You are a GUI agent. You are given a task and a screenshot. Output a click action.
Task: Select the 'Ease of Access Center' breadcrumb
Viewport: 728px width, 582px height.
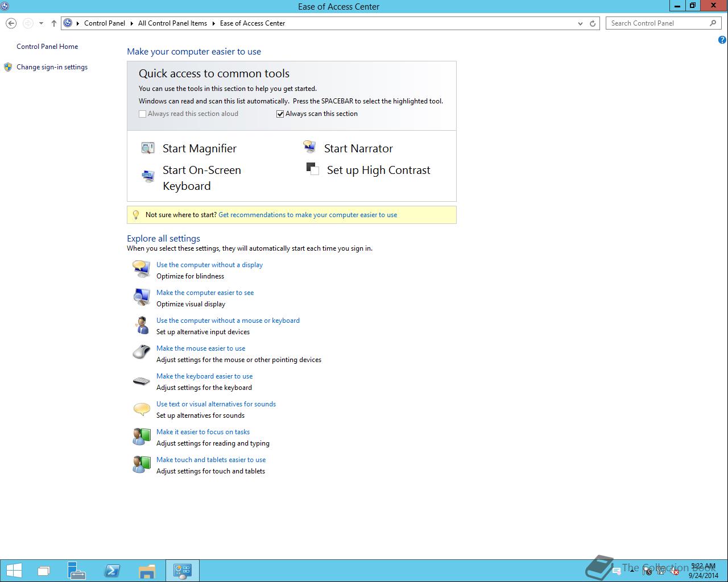[253, 23]
